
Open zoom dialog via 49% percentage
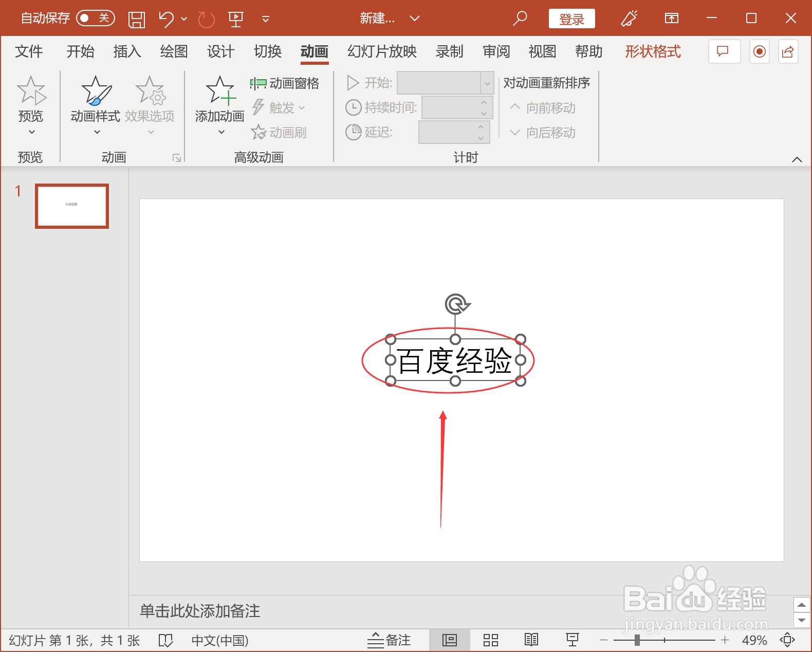point(754,641)
